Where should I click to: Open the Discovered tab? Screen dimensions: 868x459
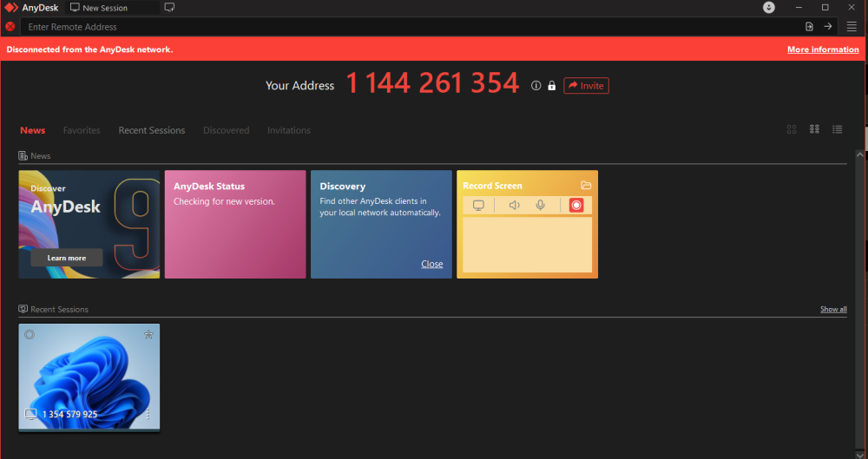[x=226, y=131]
